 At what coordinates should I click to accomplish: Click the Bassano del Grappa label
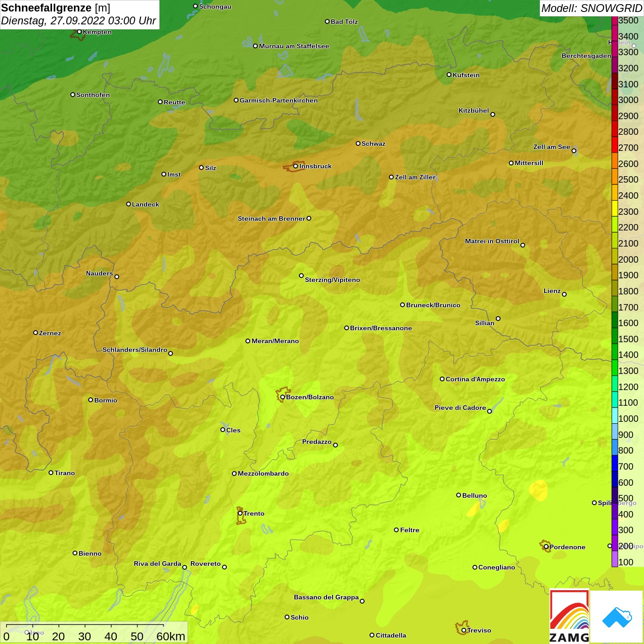(x=326, y=597)
